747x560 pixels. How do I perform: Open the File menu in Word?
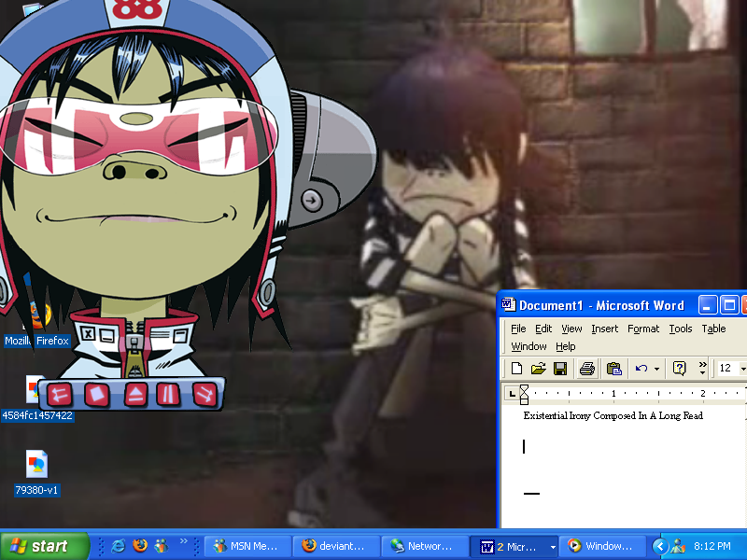tap(518, 329)
